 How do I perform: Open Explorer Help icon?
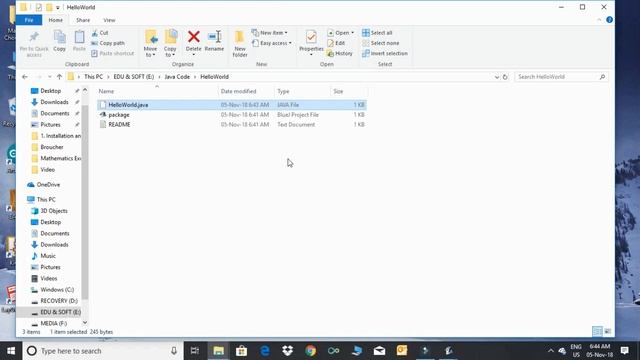pos(609,20)
